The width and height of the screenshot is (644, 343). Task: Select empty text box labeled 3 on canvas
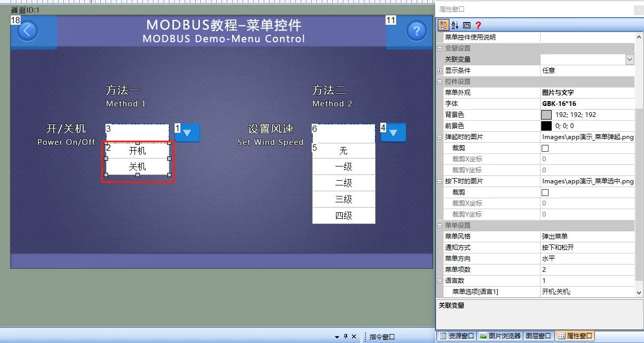[x=138, y=133]
